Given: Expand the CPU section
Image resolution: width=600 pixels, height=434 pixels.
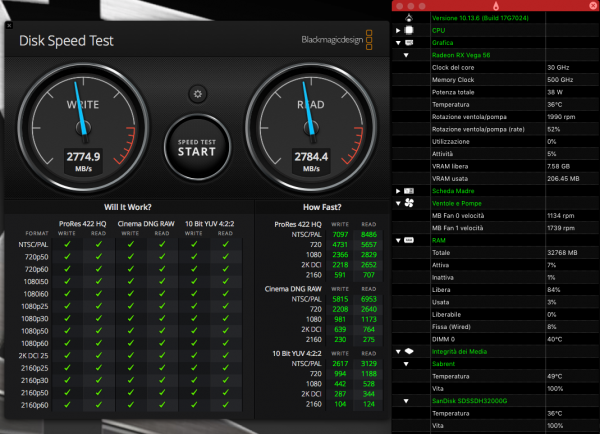Looking at the screenshot, I should click(x=398, y=31).
